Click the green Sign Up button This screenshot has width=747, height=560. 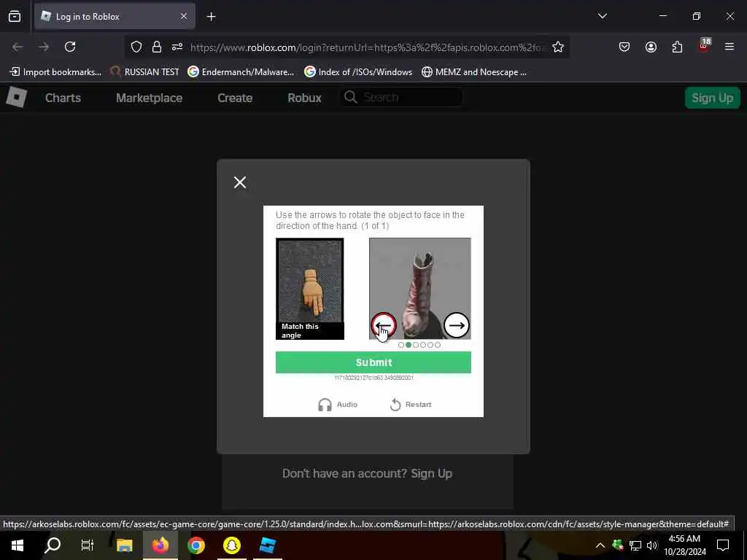[x=712, y=98]
